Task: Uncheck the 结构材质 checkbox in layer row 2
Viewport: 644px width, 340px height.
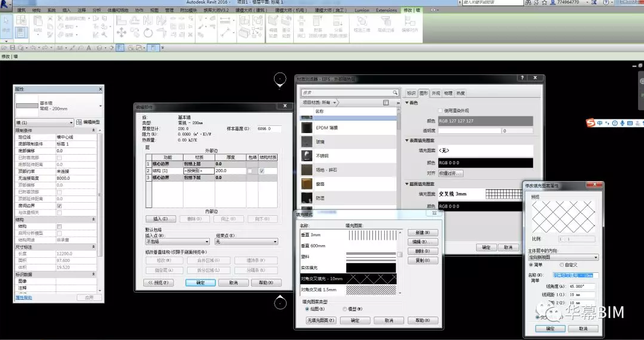Action: (x=261, y=171)
